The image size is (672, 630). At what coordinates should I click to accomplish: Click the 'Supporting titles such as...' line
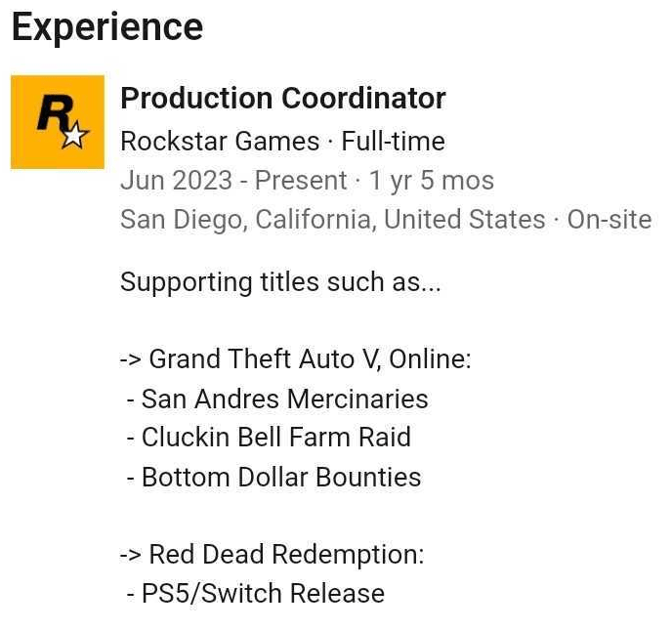click(280, 282)
